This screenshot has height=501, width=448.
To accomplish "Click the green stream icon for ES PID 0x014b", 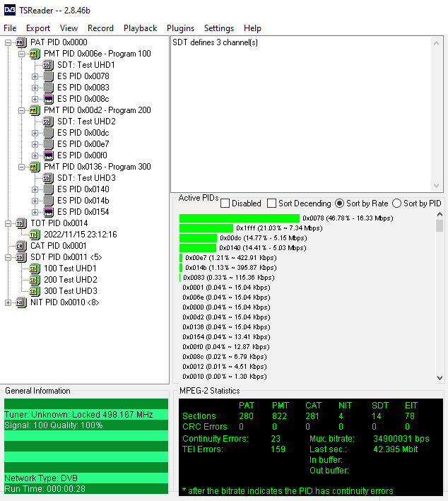I will [x=48, y=201].
